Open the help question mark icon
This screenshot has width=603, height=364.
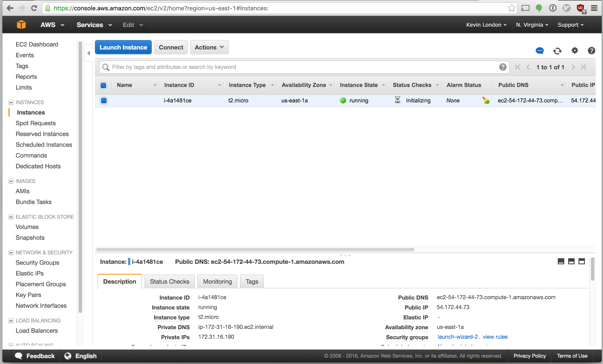(x=591, y=51)
